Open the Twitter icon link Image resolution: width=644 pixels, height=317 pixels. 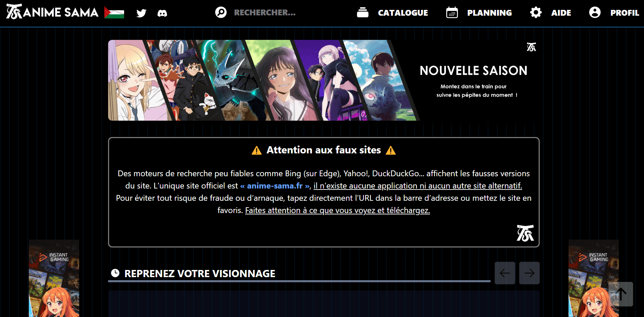click(141, 13)
